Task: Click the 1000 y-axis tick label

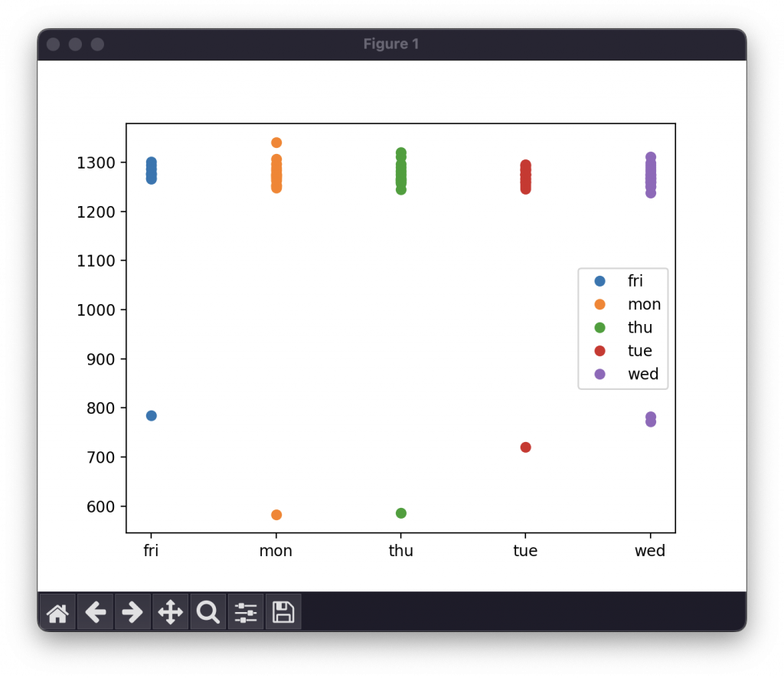Action: pos(96,310)
